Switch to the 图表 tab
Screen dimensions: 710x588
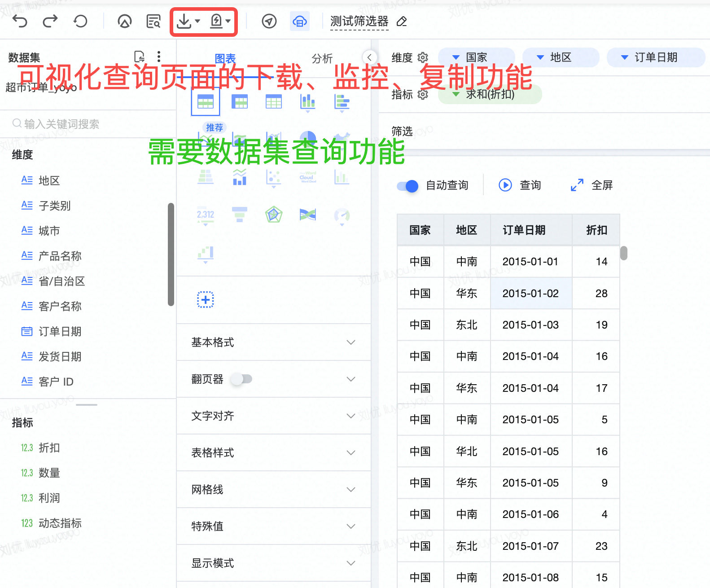225,58
